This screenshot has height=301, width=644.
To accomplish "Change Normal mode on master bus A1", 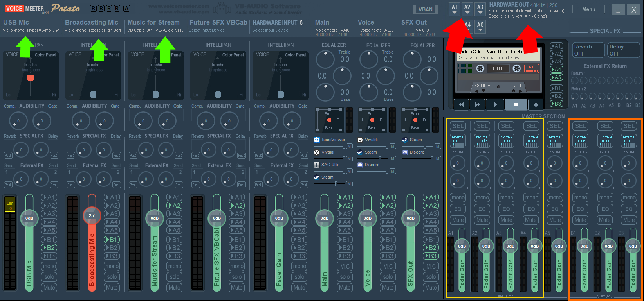I will click(458, 140).
